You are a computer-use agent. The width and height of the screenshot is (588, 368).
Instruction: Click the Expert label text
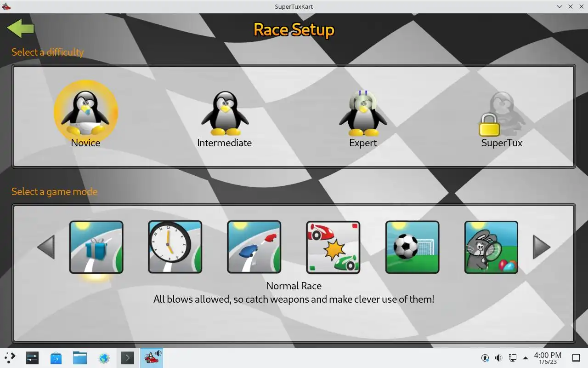(363, 143)
